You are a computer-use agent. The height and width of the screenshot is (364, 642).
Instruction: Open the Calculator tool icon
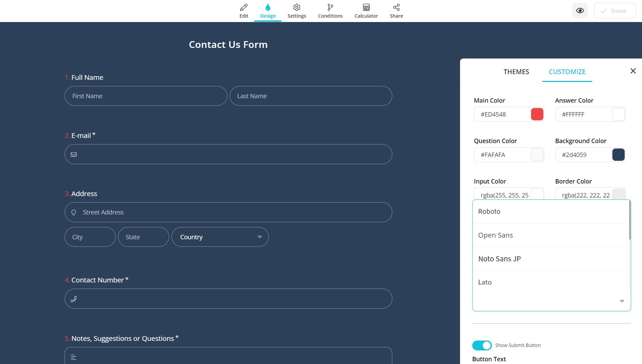[366, 10]
